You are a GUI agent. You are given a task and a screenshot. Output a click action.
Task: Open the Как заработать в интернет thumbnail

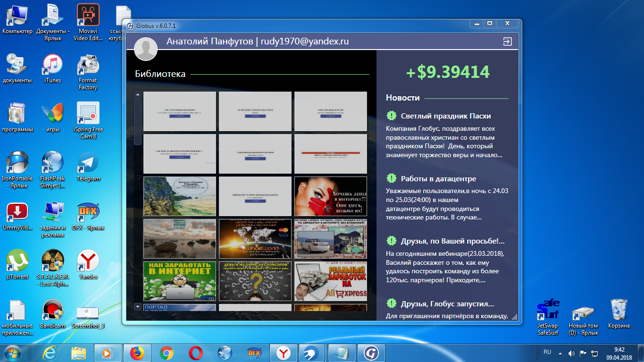[179, 281]
